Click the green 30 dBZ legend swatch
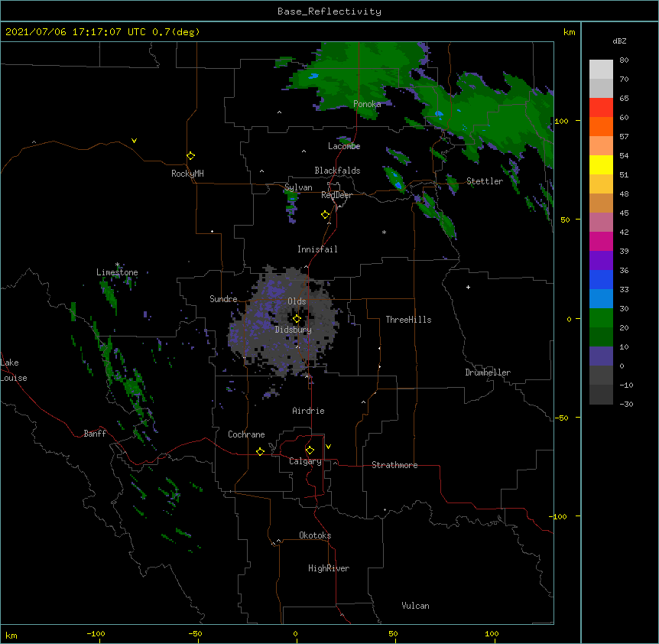 point(601,317)
